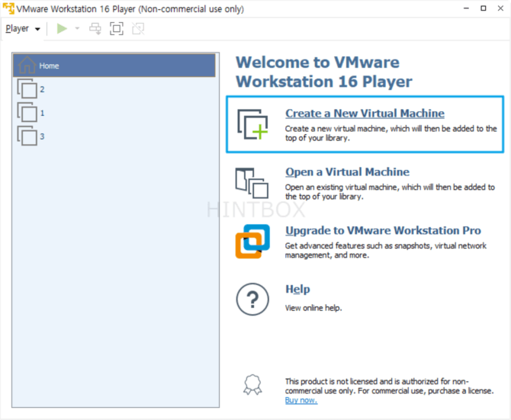The height and width of the screenshot is (420, 511).
Task: Click the icon of VM 2
Action: [27, 88]
